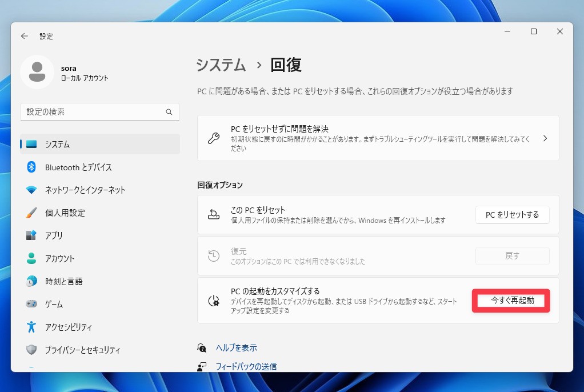Screen dimensions: 584x392
Task: Open the ヘルプを表示 link
Action: [237, 347]
